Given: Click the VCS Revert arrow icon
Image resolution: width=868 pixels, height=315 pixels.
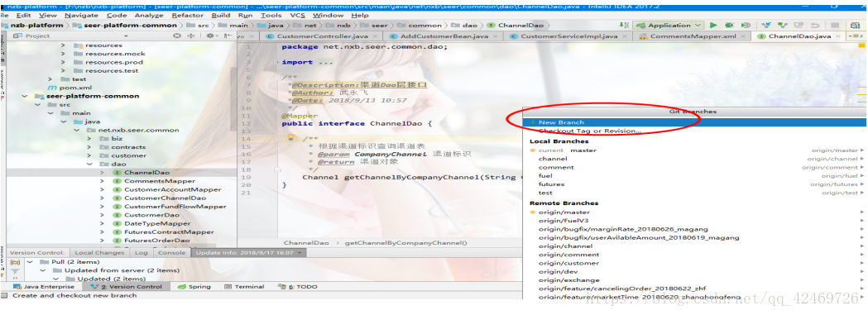Looking at the screenshot, I should (815, 26).
